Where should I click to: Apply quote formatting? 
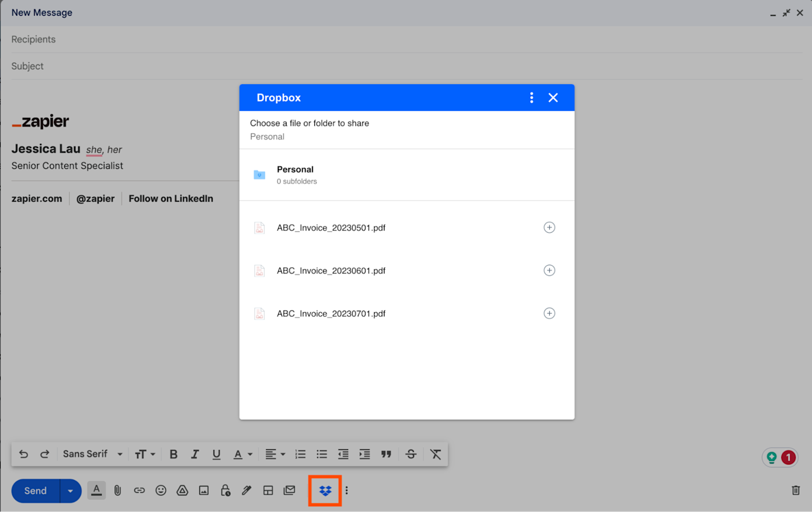point(386,454)
